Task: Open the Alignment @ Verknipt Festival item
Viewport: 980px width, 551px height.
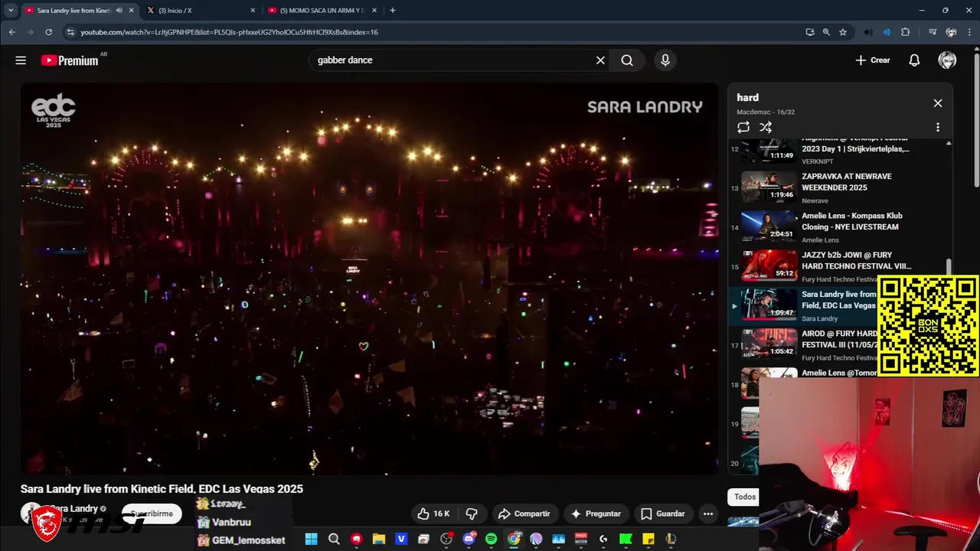Action: (x=840, y=152)
